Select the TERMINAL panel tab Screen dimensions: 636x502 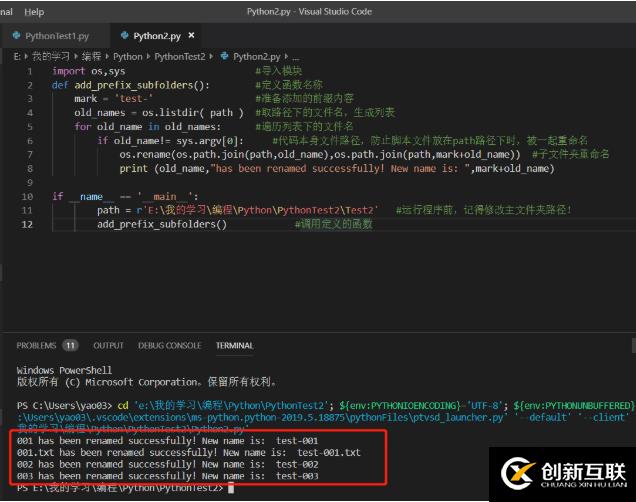click(x=234, y=345)
